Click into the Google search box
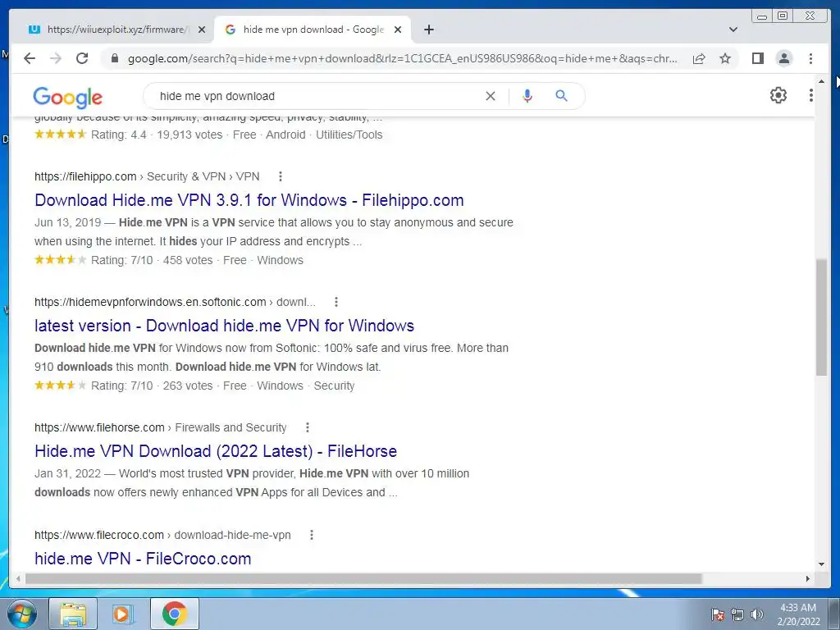This screenshot has width=840, height=630. [319, 96]
